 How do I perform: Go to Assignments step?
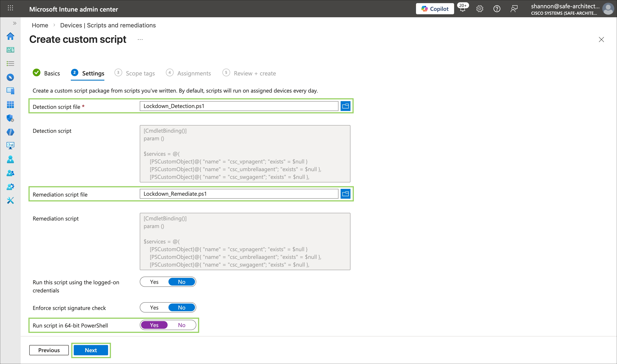(188, 73)
